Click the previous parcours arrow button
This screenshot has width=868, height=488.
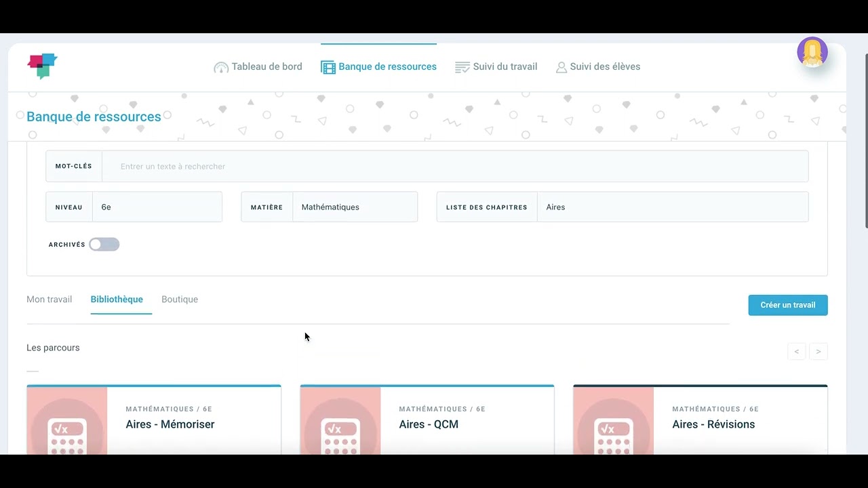click(x=797, y=352)
